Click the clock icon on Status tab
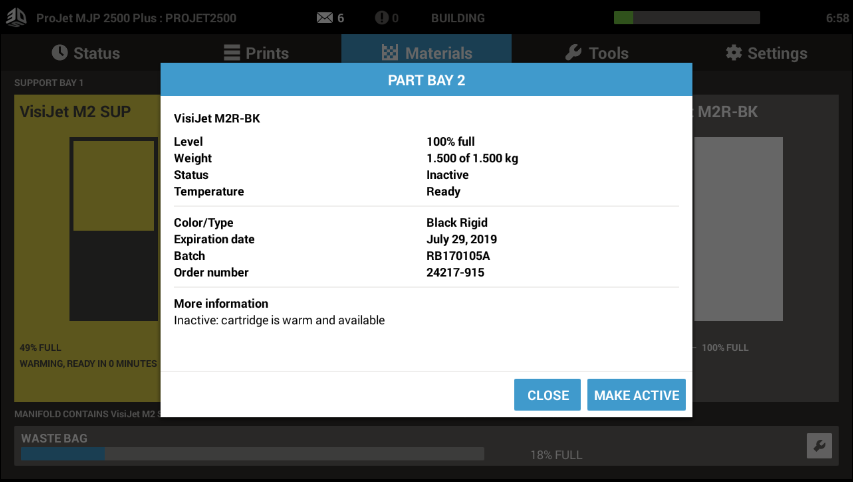Image resolution: width=853 pixels, height=482 pixels. [60, 53]
